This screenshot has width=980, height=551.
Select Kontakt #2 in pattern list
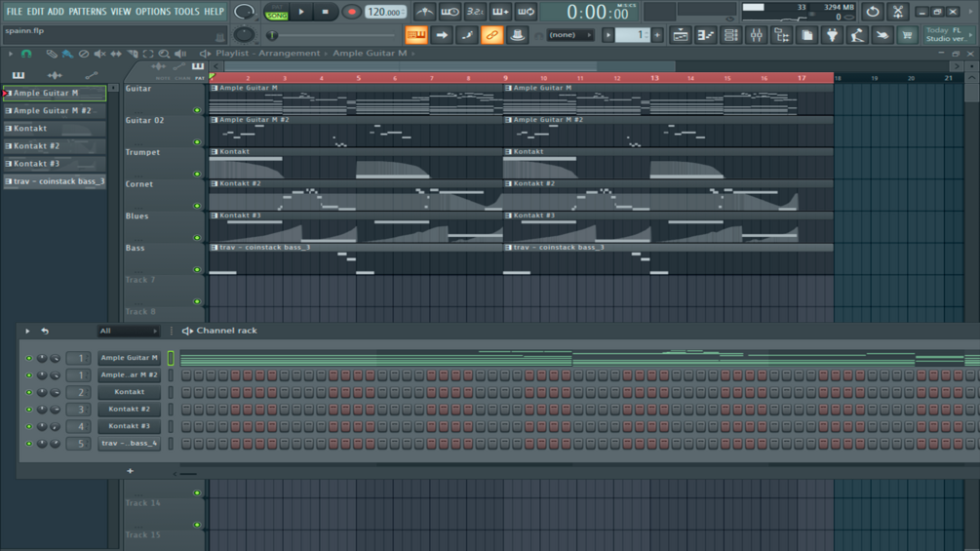tap(55, 146)
